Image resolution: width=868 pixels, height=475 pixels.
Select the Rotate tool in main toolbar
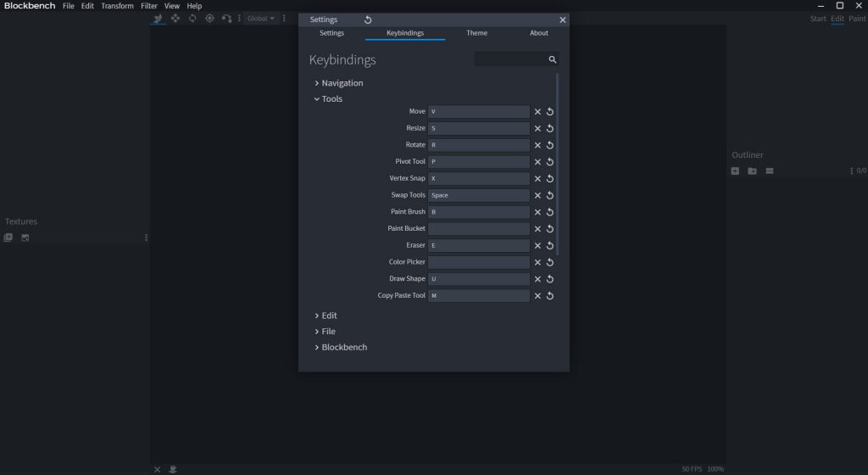192,19
